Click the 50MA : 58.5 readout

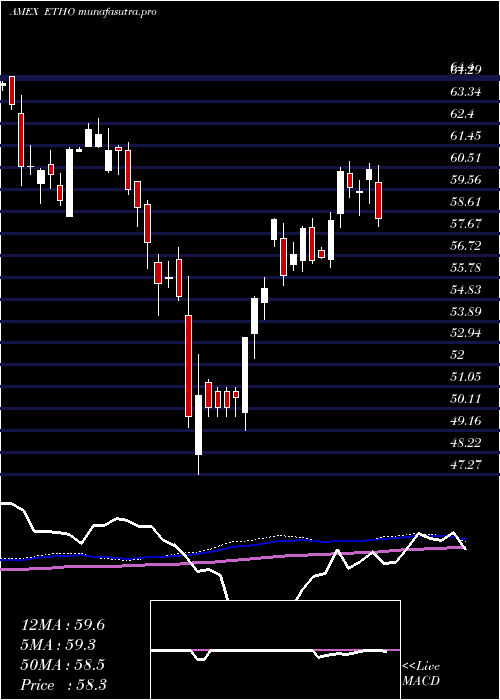(x=63, y=665)
